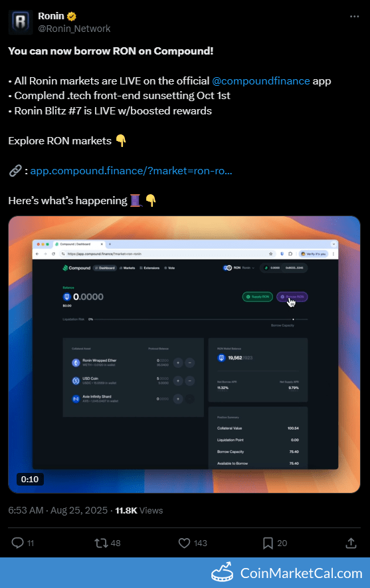Play the embedded 0:10 video thumbnail

pos(184,355)
